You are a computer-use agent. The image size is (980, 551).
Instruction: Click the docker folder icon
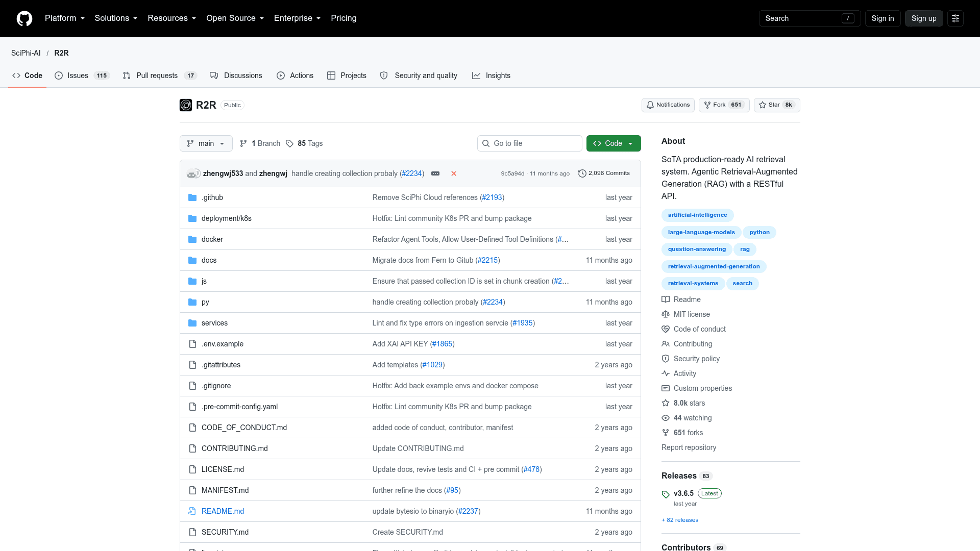[x=192, y=239]
